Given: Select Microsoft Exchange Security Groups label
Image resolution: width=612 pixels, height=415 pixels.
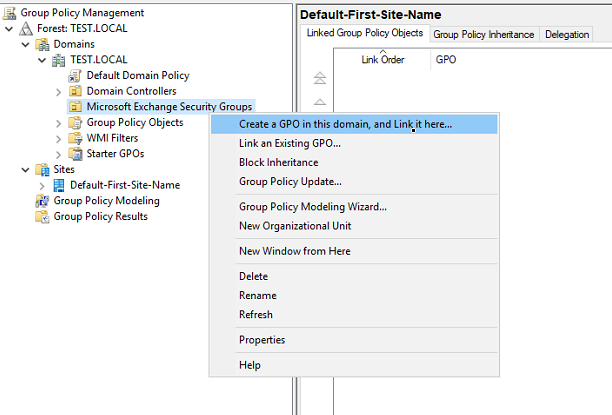Looking at the screenshot, I should pos(169,107).
